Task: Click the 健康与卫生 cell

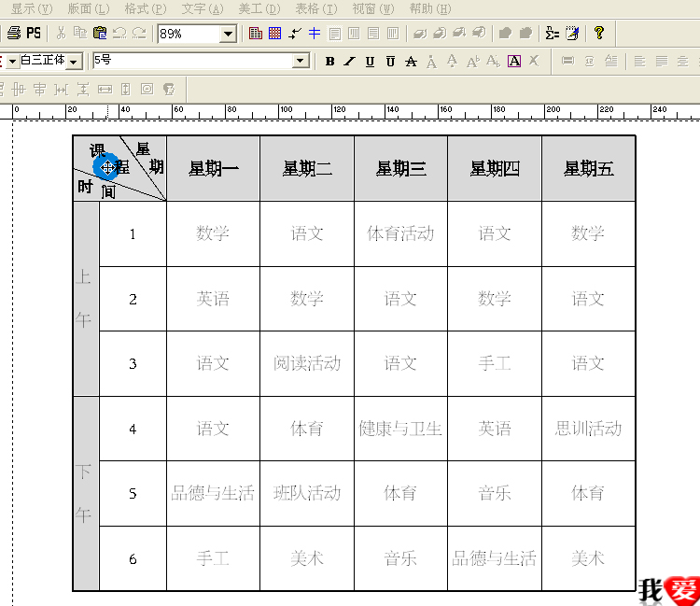Action: (x=401, y=429)
